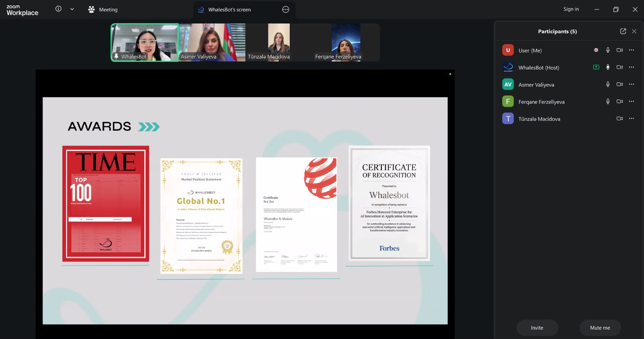Viewport: 644px width, 339px height.
Task: Click the User (Me) avatar
Action: [508, 50]
